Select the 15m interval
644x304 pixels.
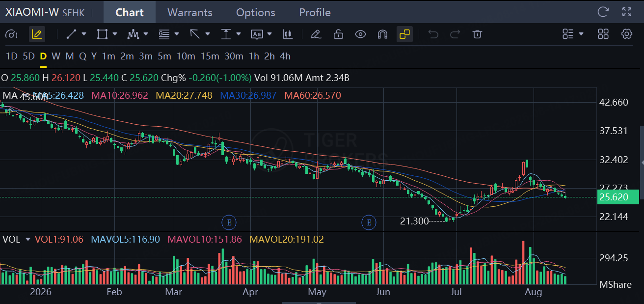pyautogui.click(x=210, y=56)
